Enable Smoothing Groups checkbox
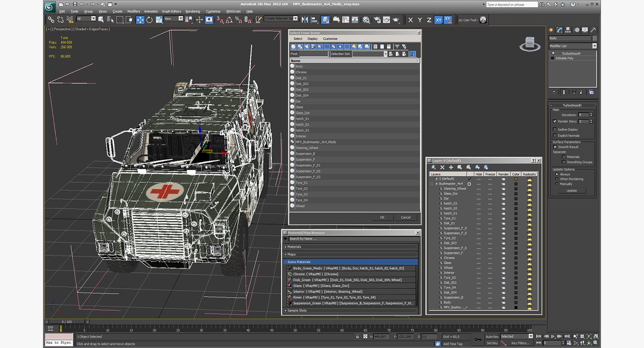 click(x=563, y=162)
